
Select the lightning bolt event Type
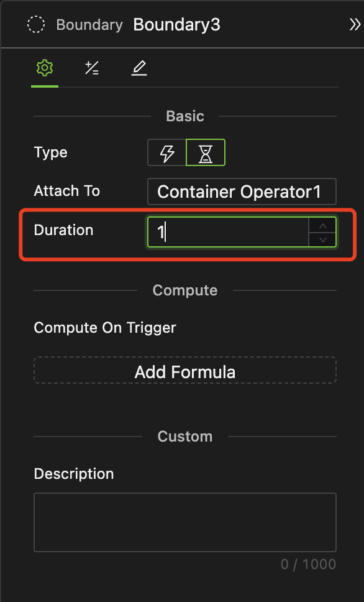(167, 153)
